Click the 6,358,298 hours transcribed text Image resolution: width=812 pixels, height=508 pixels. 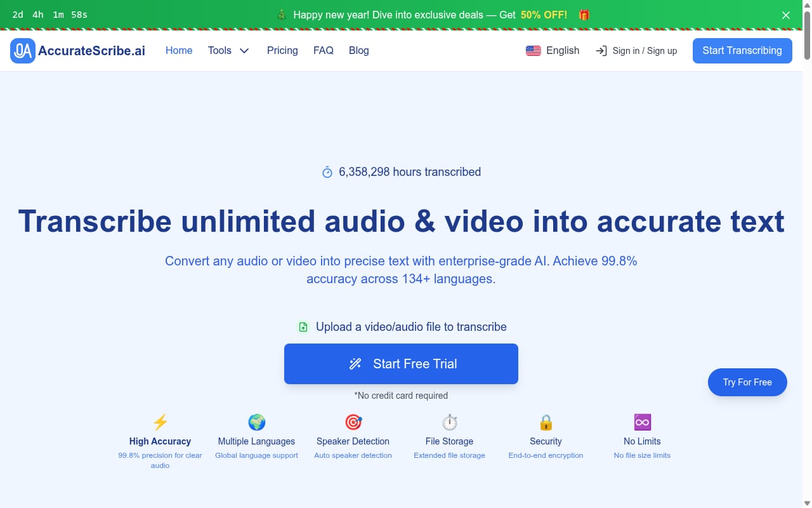(410, 172)
